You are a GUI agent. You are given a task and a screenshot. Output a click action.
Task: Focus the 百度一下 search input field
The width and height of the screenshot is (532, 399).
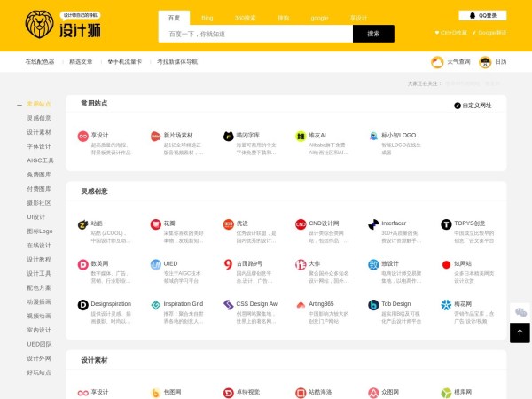tap(255, 34)
